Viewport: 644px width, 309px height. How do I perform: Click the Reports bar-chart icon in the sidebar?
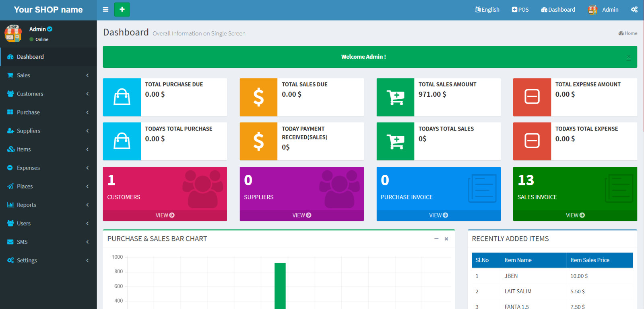click(10, 205)
